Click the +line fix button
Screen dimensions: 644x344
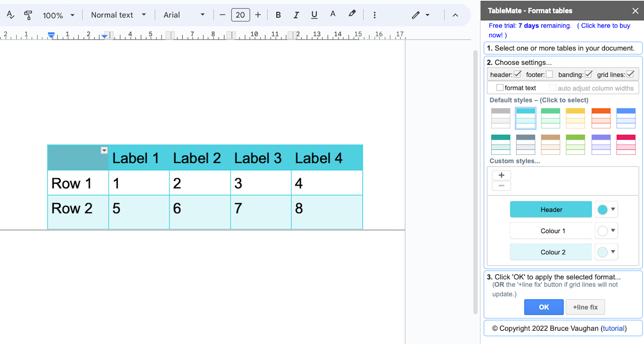585,307
